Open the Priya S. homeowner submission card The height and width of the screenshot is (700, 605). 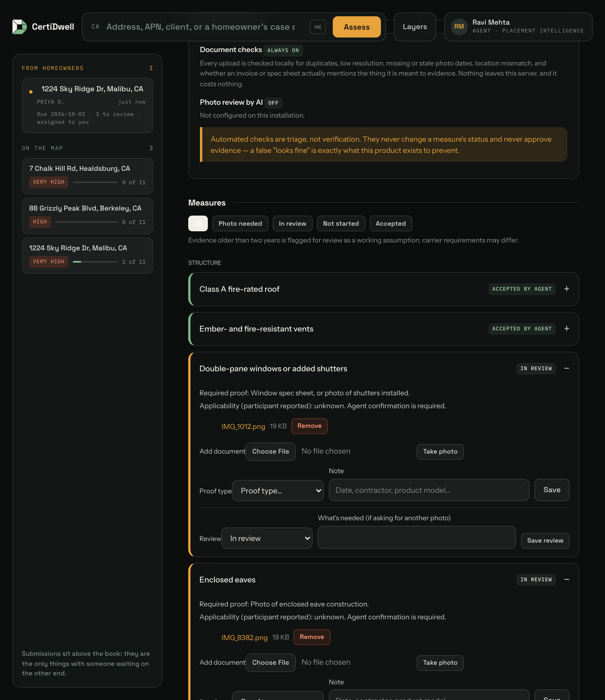click(x=87, y=105)
